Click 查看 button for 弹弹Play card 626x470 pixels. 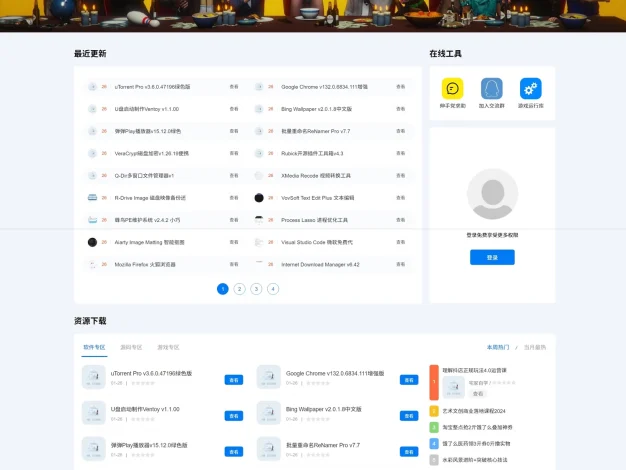(234, 452)
